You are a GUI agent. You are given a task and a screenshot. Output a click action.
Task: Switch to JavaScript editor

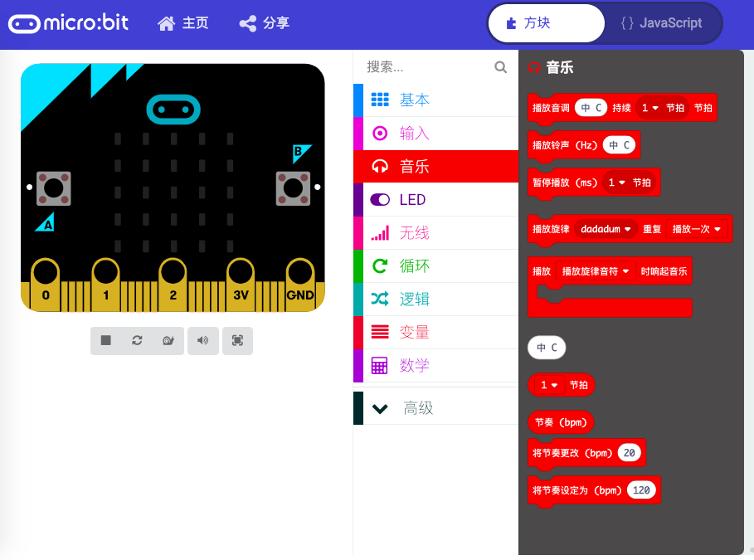(662, 23)
